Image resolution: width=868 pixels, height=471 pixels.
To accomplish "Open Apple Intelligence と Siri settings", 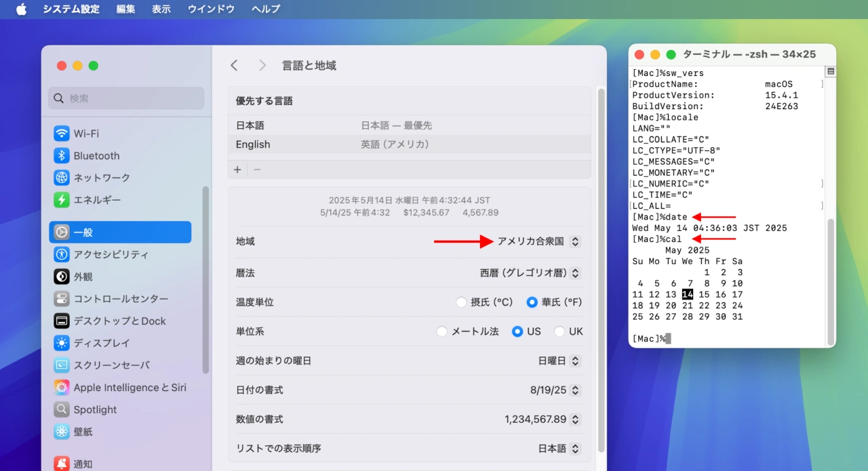I will [130, 388].
